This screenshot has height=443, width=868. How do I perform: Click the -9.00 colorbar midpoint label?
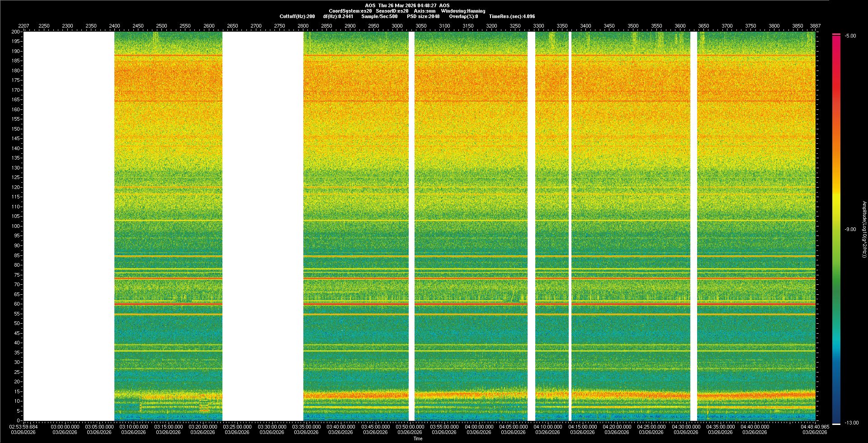click(850, 229)
